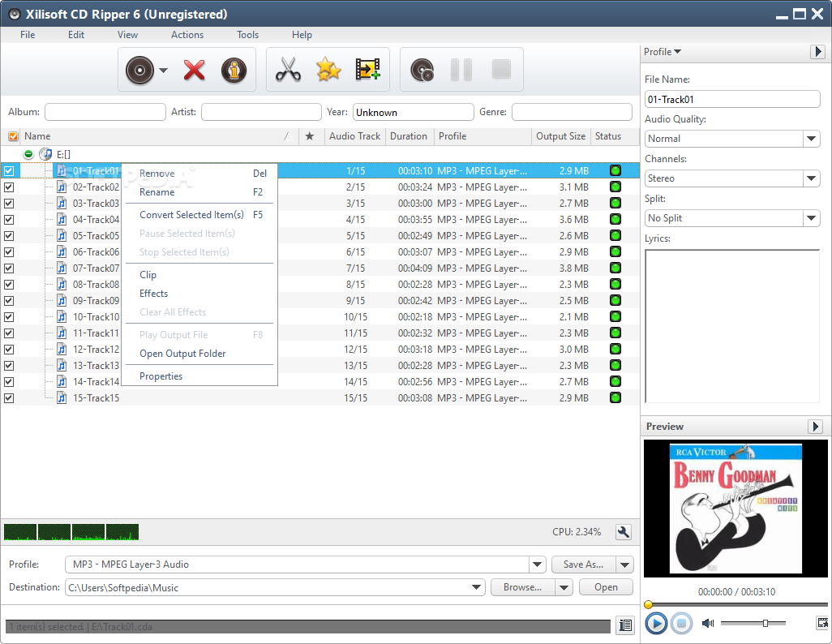Open Effects with the star icon
The height and width of the screenshot is (644, 832).
(x=328, y=70)
